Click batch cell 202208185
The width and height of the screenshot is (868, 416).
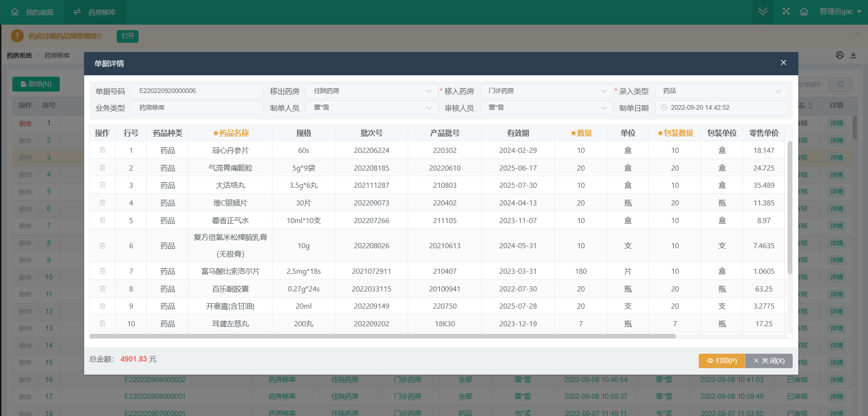pyautogui.click(x=371, y=168)
